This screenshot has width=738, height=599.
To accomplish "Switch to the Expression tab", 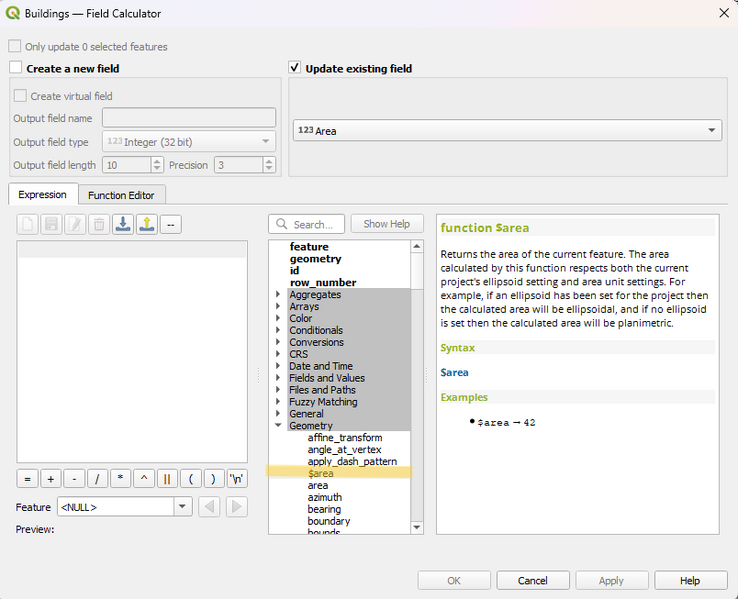I will coord(43,194).
